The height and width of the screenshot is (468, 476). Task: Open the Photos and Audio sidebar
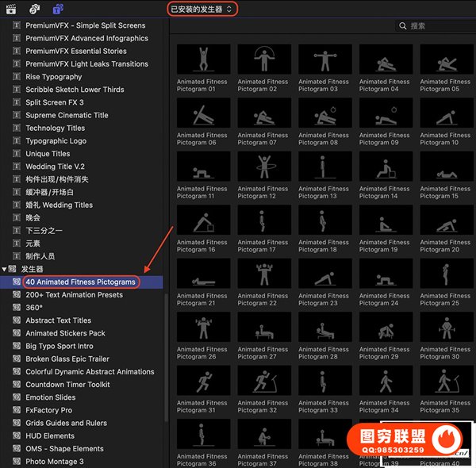pos(36,9)
